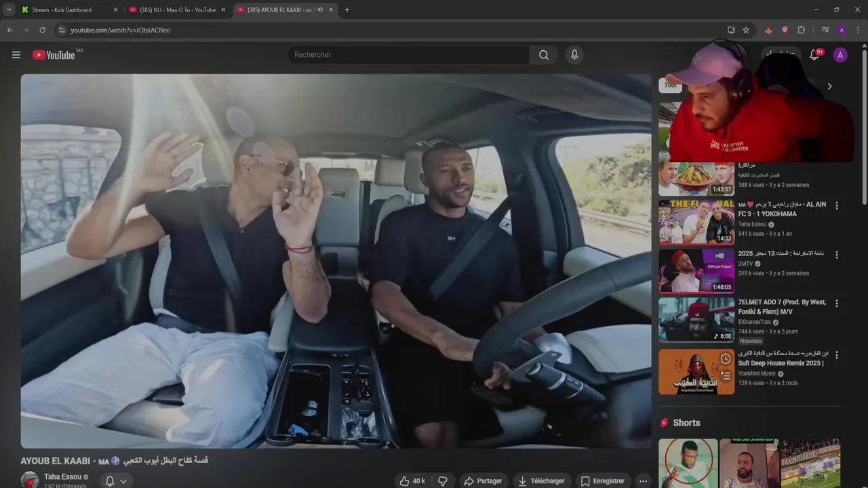Open subscription notification bell dropdown for Taha Essou
The width and height of the screenshot is (868, 488).
click(116, 481)
